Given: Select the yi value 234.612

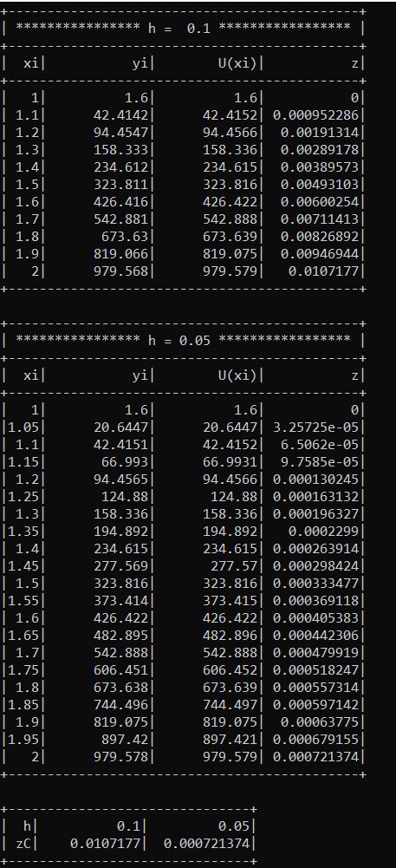Looking at the screenshot, I should (120, 167).
